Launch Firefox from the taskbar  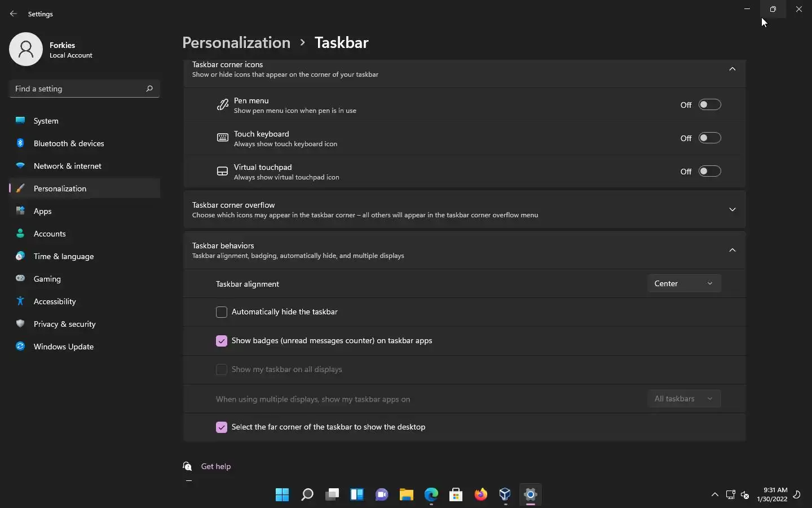point(481,495)
